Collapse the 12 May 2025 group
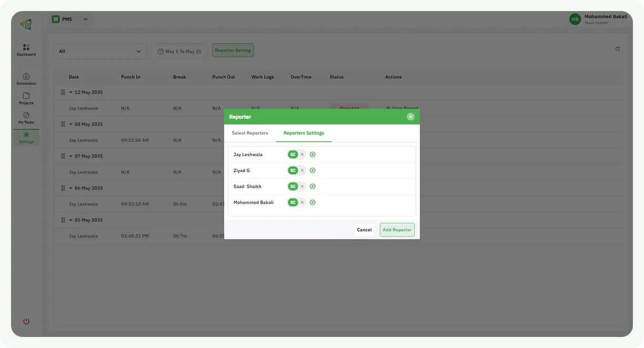 tap(71, 93)
